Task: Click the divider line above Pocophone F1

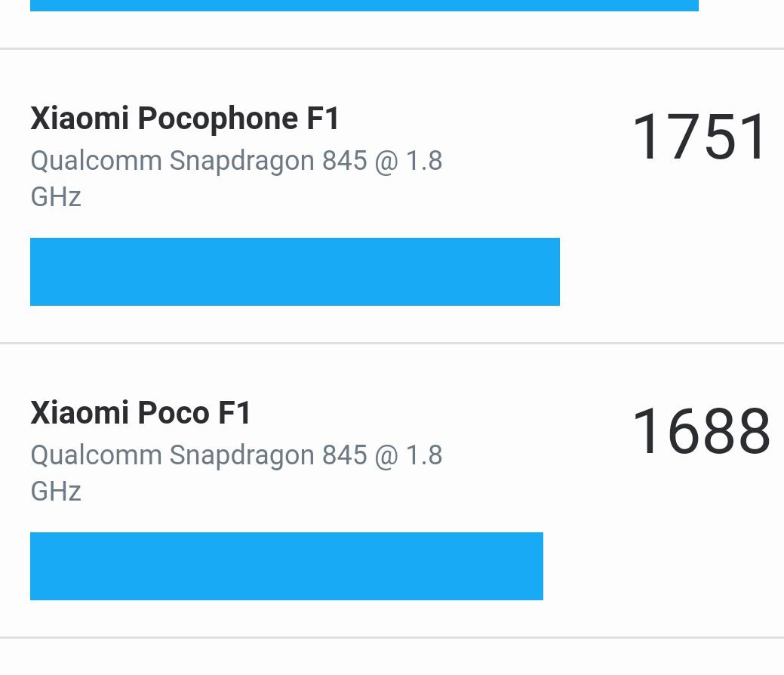Action: click(x=392, y=49)
